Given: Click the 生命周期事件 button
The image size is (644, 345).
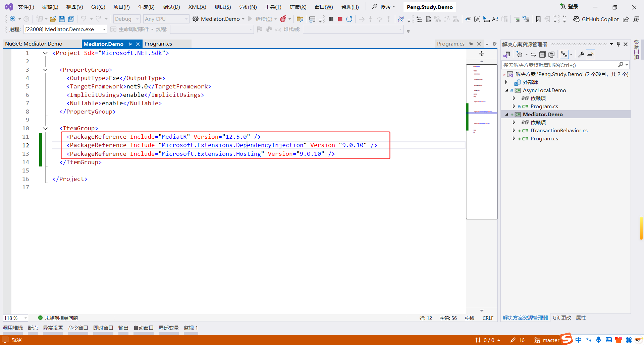Looking at the screenshot, I should pos(132,29).
